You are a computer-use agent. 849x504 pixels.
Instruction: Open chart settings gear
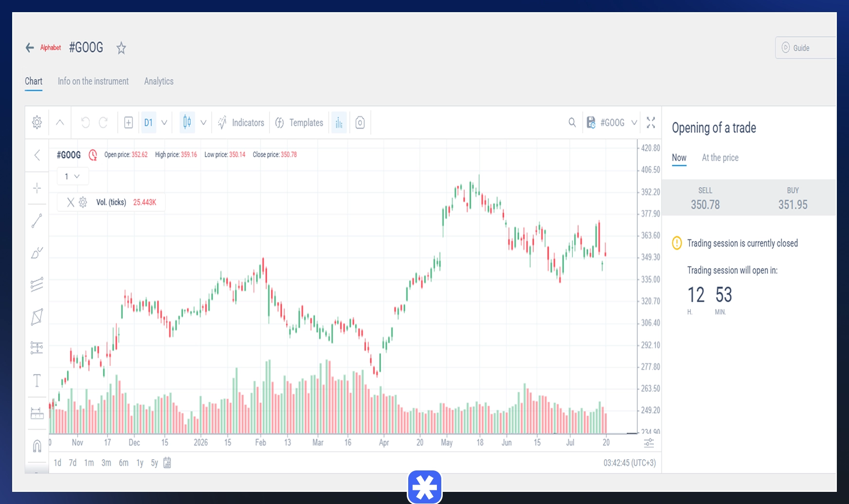37,123
